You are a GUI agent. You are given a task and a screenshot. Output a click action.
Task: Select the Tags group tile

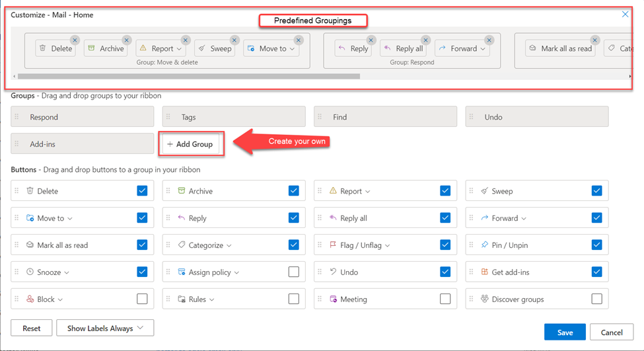(x=234, y=117)
